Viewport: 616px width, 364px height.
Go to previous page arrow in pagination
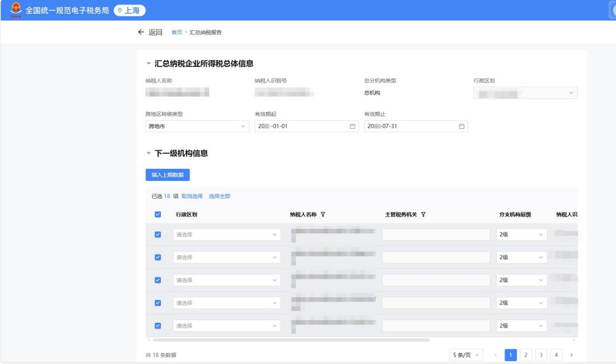495,355
